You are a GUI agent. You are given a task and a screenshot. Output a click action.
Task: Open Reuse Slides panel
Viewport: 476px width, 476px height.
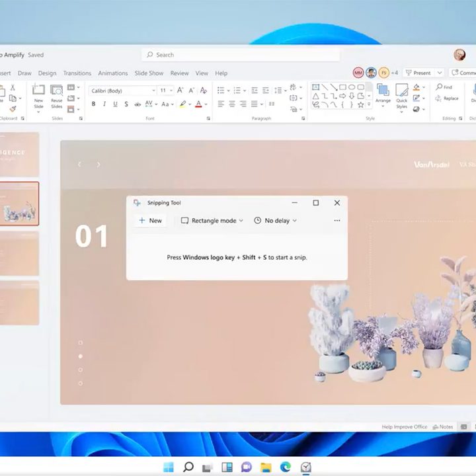coord(56,97)
